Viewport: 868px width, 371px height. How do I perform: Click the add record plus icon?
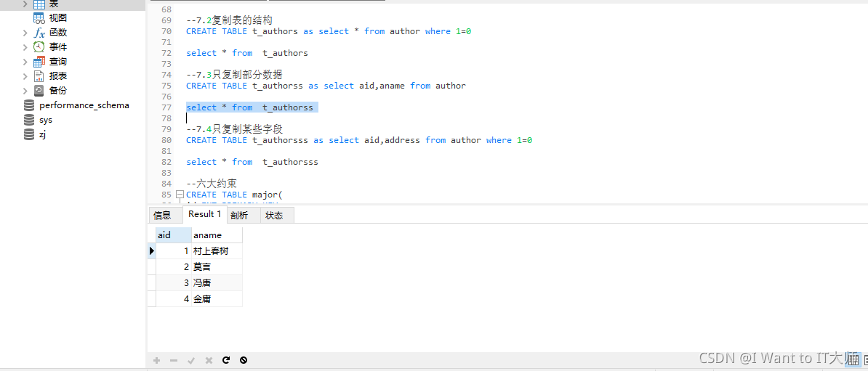pos(156,360)
